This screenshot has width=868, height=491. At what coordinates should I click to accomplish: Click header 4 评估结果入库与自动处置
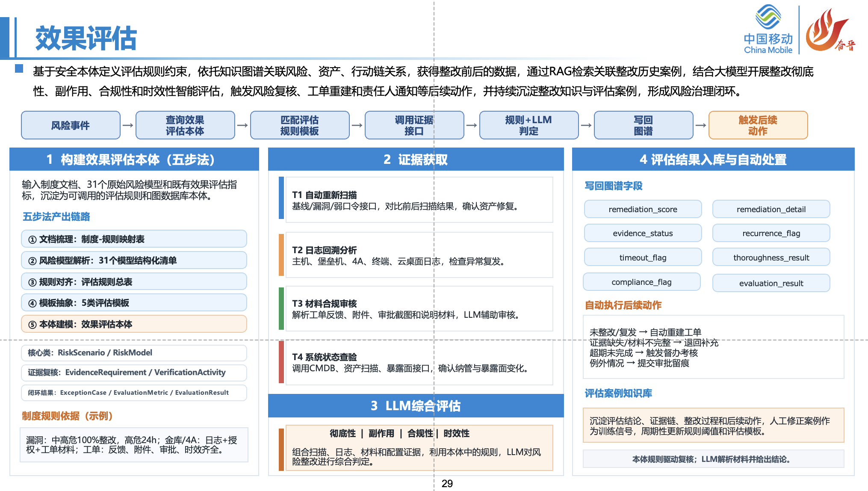[713, 160]
